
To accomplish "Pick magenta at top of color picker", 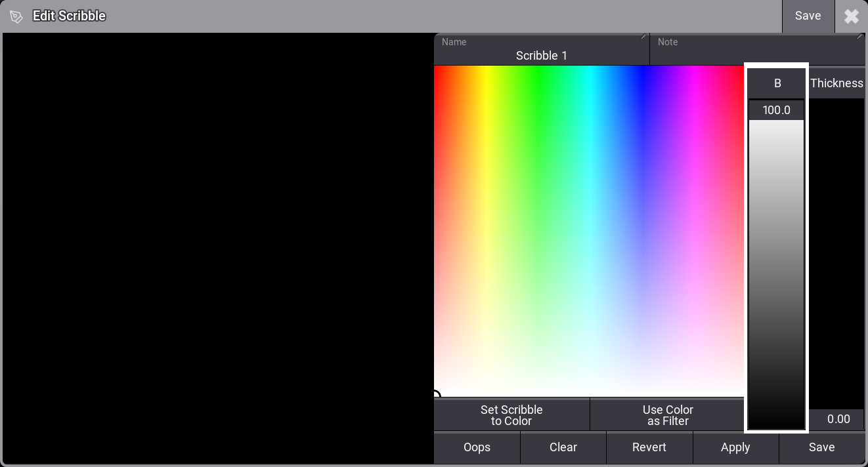I will pyautogui.click(x=693, y=68).
